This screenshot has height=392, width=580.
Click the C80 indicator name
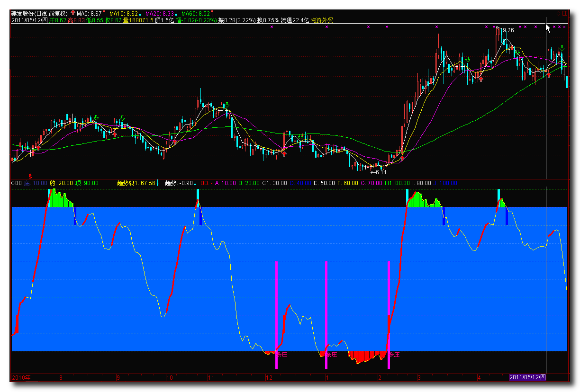[17, 183]
